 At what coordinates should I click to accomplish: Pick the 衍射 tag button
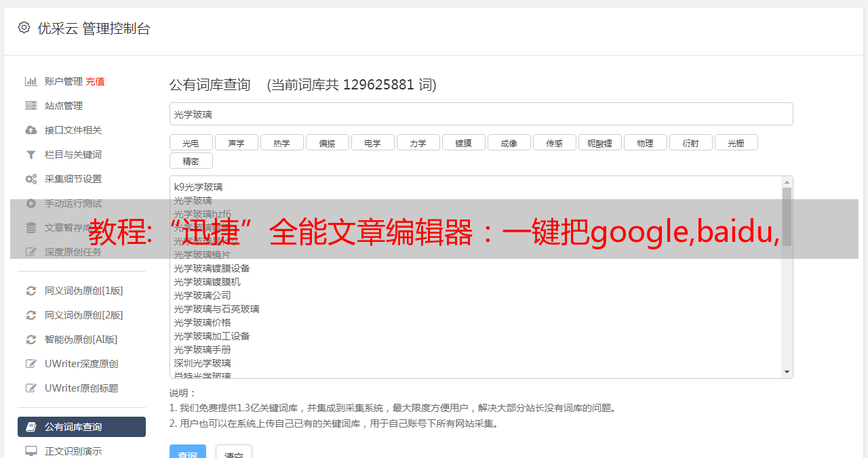click(x=690, y=142)
